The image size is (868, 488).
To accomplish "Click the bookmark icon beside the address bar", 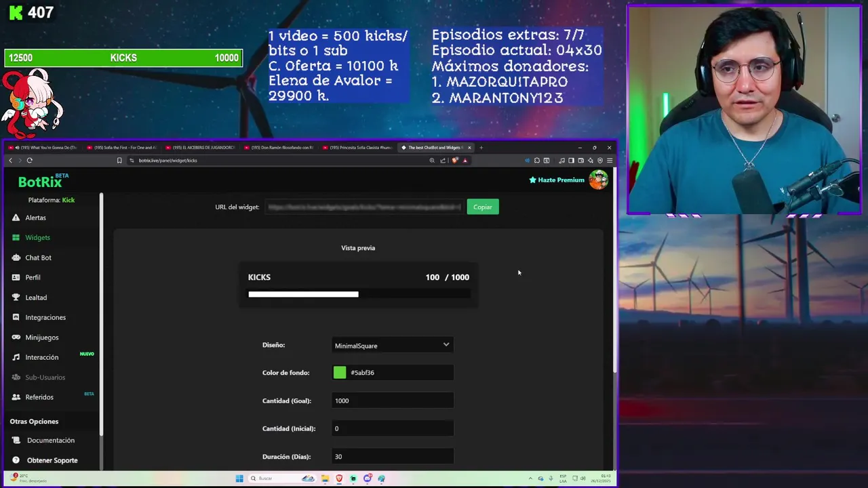I will [119, 161].
